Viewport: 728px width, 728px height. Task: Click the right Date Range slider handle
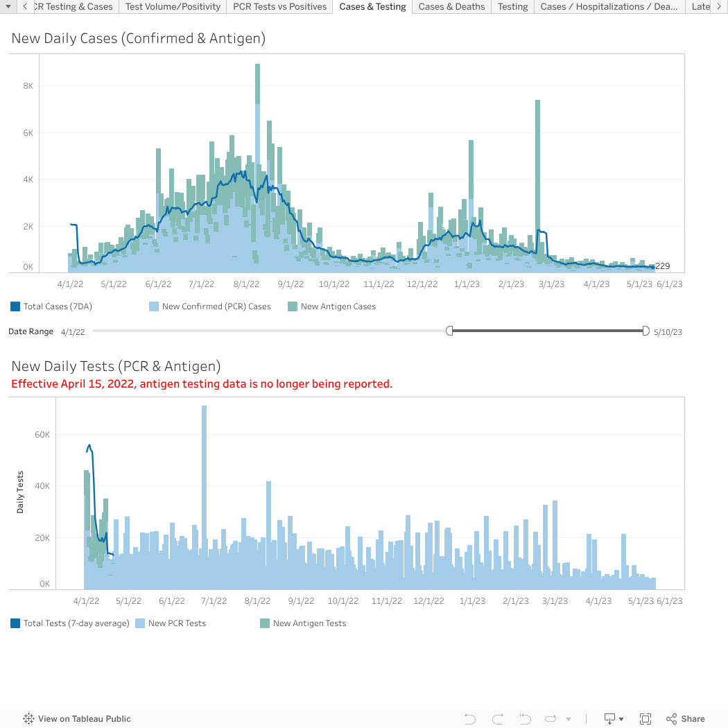point(645,331)
